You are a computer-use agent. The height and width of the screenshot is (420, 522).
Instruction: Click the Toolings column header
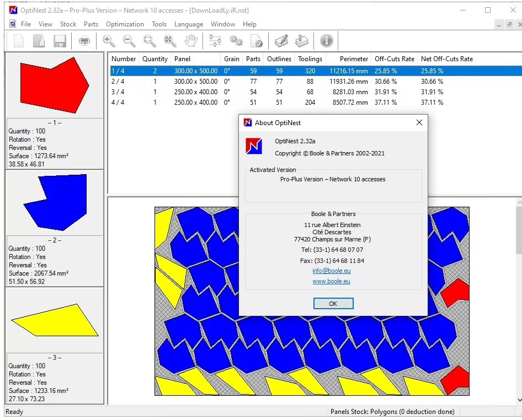310,59
